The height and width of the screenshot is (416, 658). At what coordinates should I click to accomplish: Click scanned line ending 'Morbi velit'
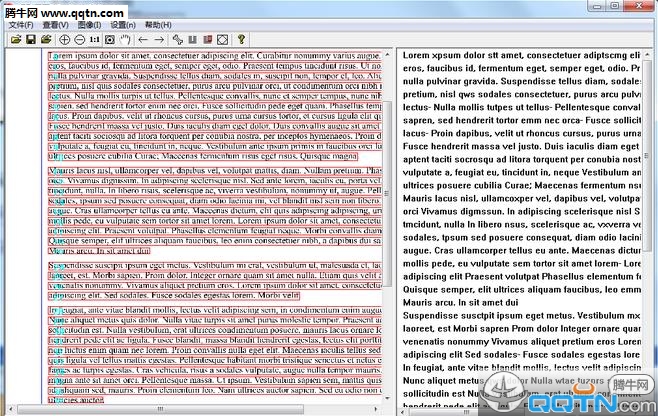[x=174, y=296]
